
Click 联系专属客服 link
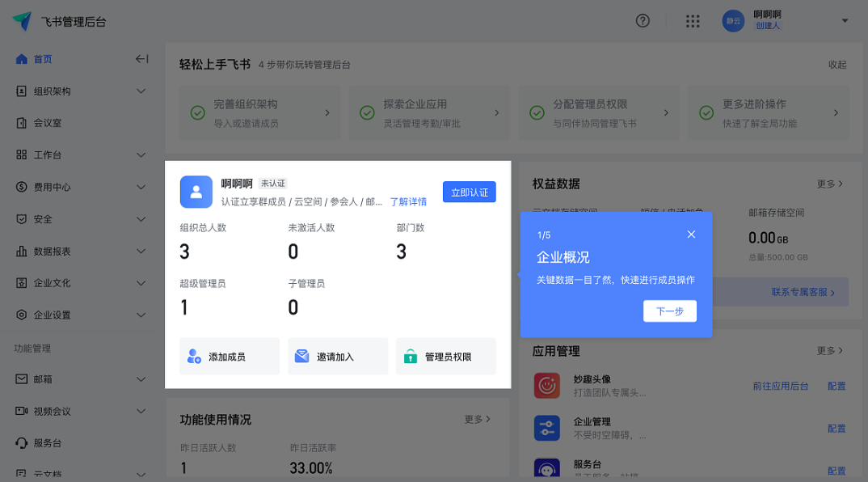[x=803, y=292]
